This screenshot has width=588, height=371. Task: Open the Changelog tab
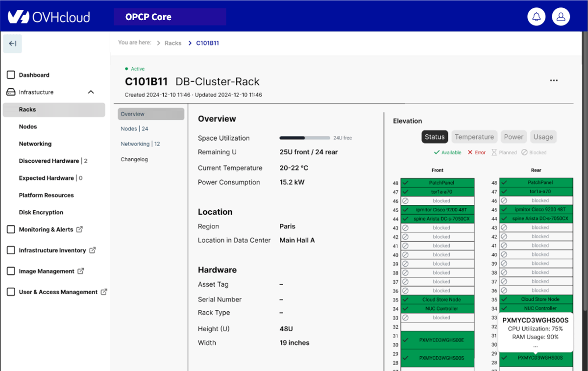tap(134, 159)
